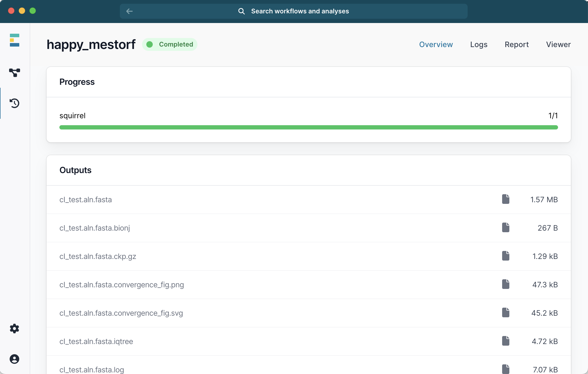
Task: Open the analysis history clock icon
Action: (14, 103)
